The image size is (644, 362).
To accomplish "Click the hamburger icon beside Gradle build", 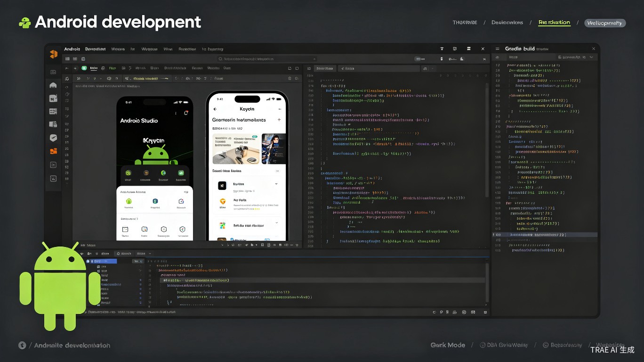I will click(x=497, y=49).
